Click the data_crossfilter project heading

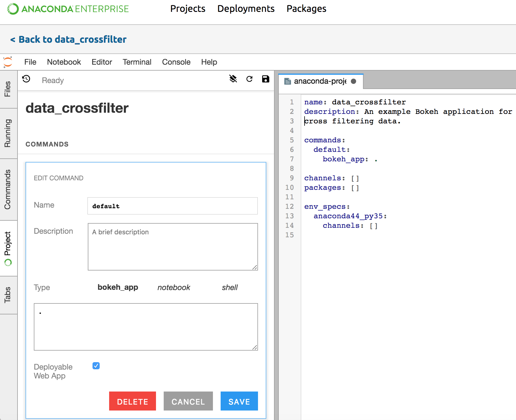[77, 108]
